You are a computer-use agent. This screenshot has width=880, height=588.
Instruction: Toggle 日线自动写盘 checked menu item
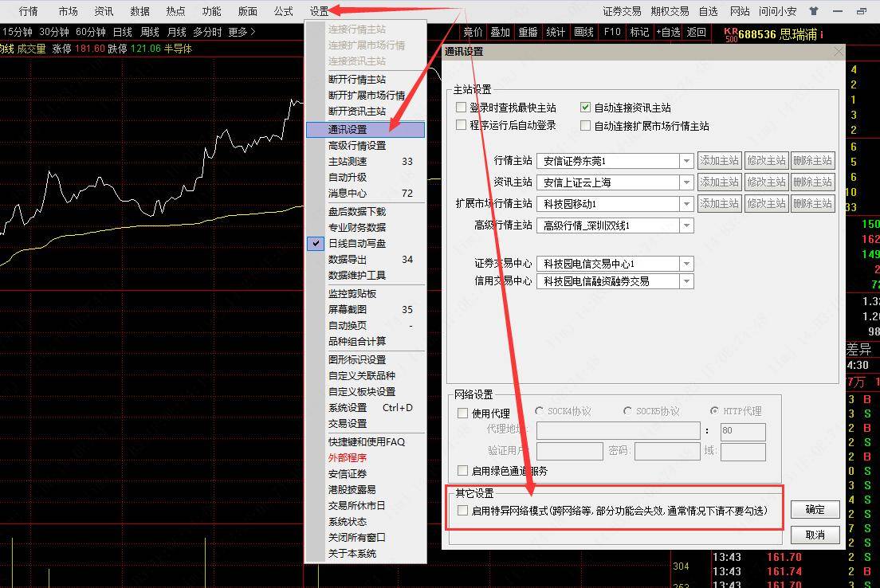(x=365, y=244)
